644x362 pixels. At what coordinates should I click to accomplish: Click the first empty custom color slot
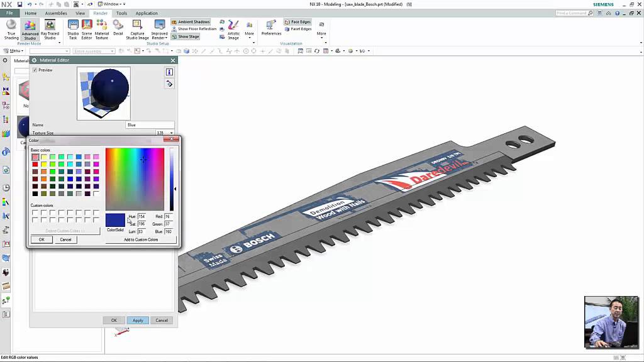(35, 212)
